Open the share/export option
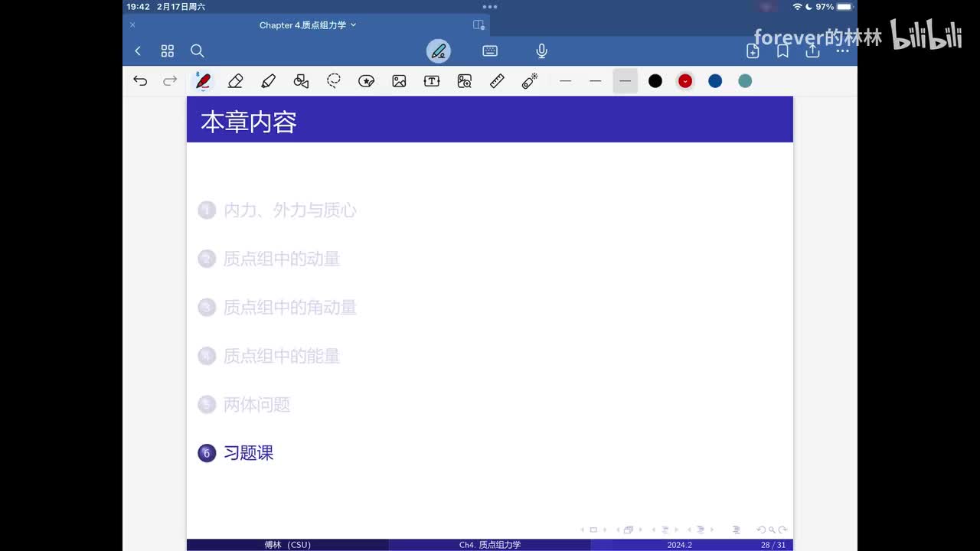The image size is (980, 551). (812, 51)
